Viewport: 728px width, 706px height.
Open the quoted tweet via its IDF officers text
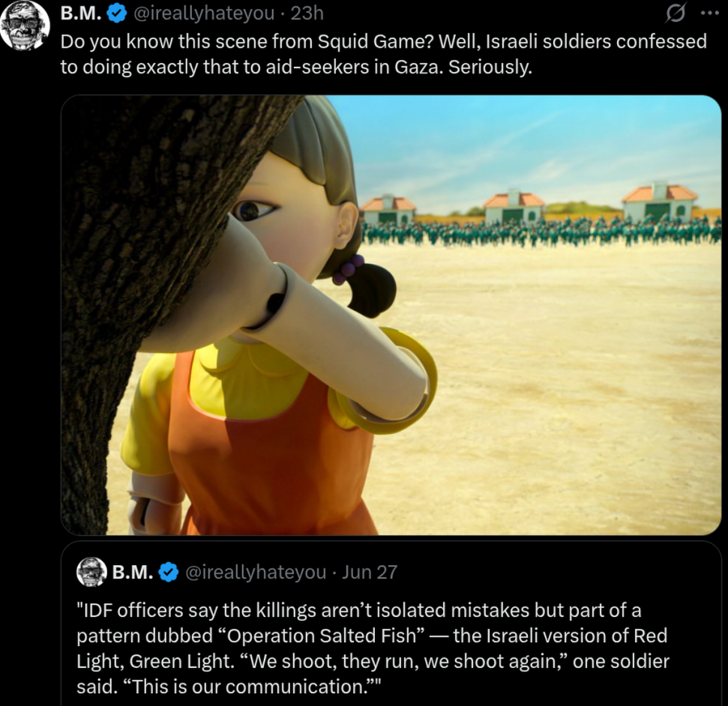(x=373, y=648)
